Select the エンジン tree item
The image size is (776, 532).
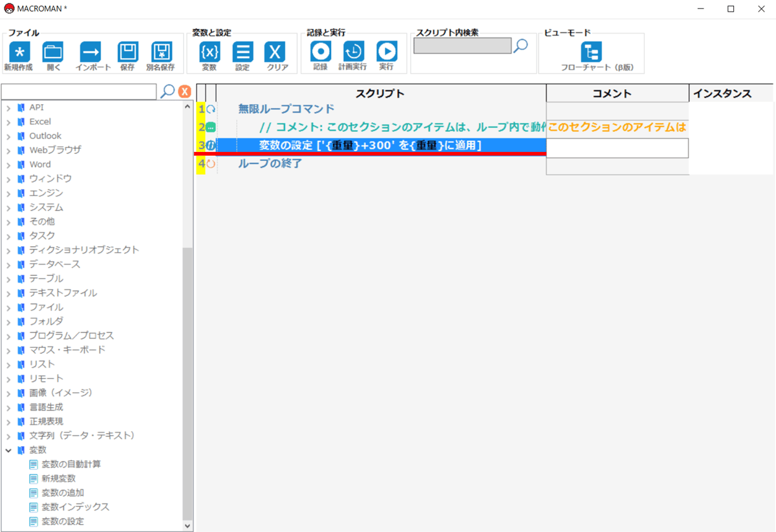click(46, 193)
